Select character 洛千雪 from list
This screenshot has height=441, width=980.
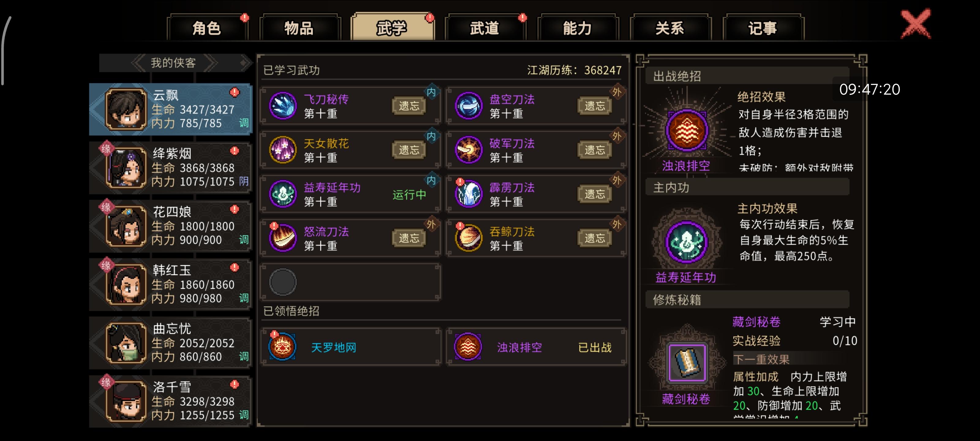click(x=171, y=401)
